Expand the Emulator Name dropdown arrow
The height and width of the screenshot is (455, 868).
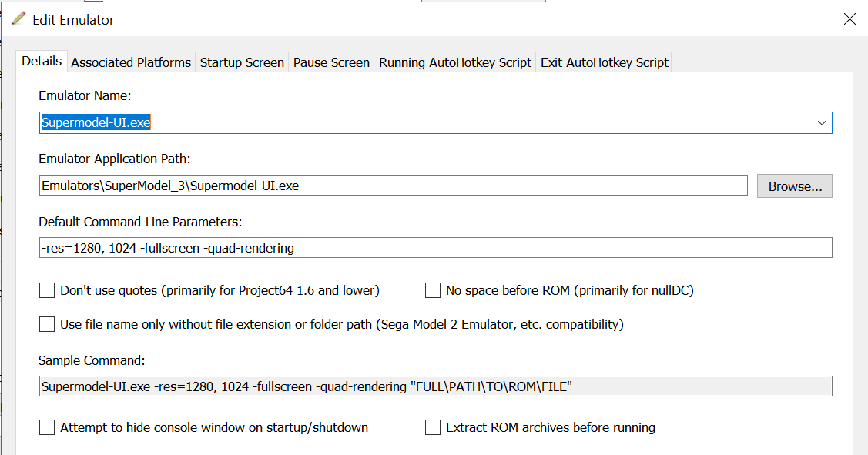click(822, 123)
